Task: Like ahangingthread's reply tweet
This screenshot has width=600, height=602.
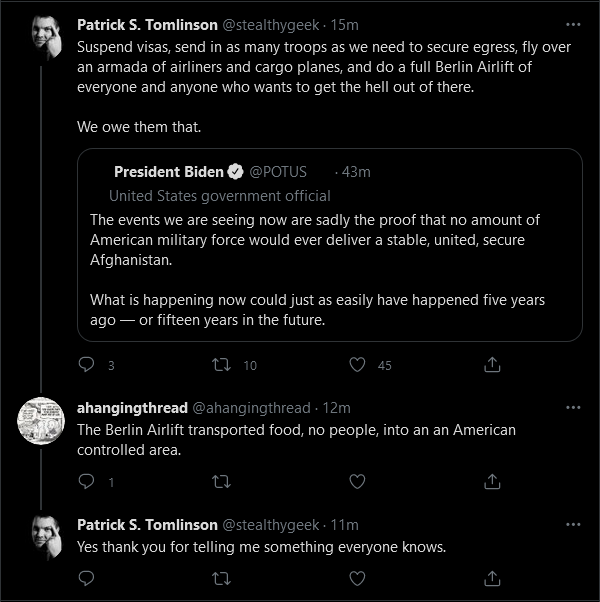Action: pos(357,481)
